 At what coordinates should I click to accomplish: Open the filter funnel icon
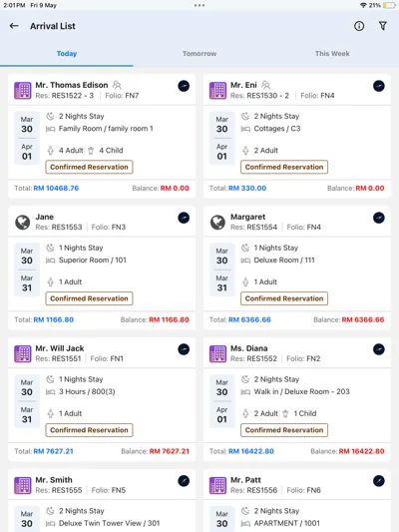click(383, 26)
